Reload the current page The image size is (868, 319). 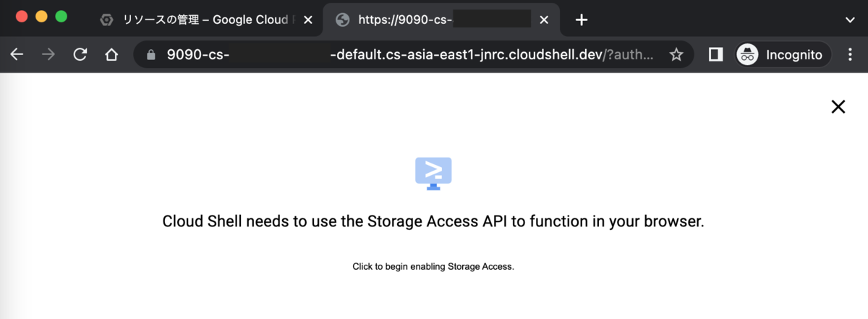(x=80, y=54)
